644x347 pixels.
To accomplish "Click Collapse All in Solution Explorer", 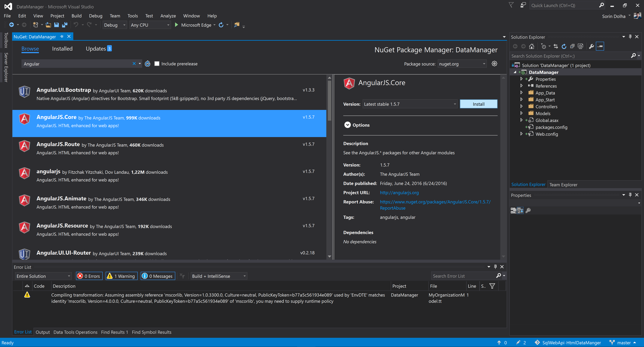I will point(572,46).
